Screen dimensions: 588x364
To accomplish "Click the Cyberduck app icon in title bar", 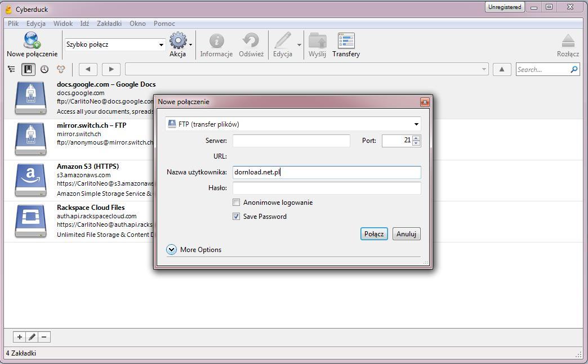I will point(8,9).
